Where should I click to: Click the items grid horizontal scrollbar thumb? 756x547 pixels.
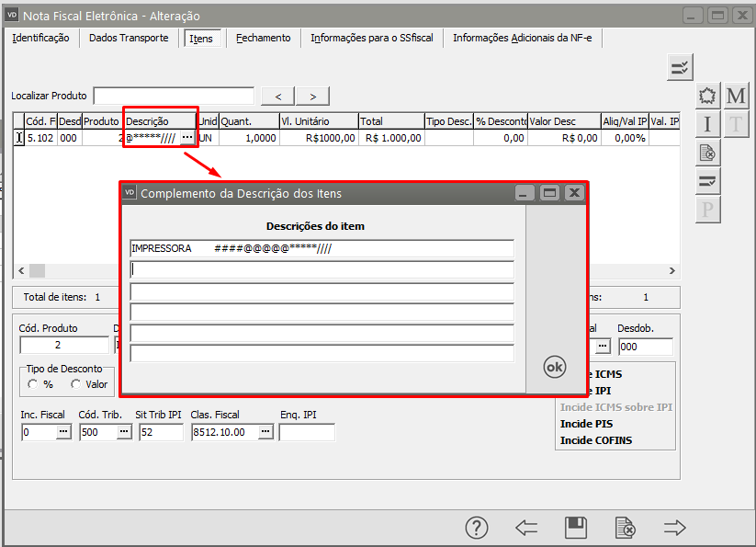coord(37,270)
